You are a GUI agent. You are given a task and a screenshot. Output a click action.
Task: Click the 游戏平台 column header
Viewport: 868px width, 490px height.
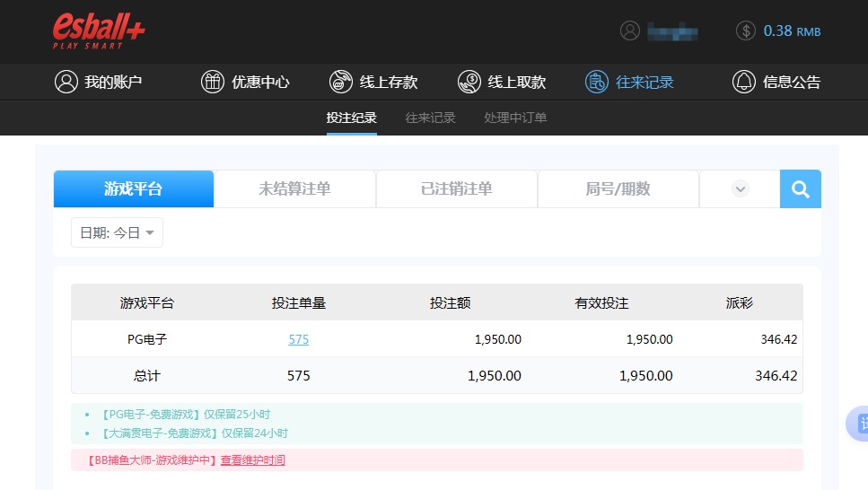point(146,302)
